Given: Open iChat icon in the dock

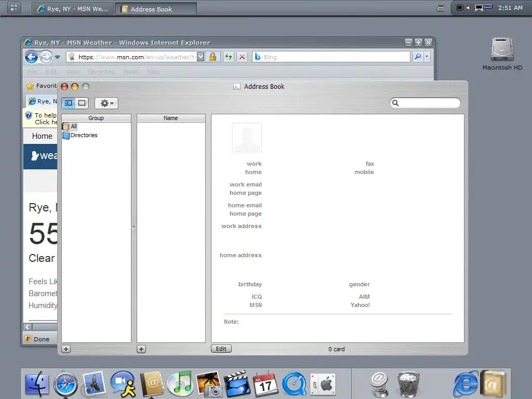Looking at the screenshot, I should click(123, 384).
